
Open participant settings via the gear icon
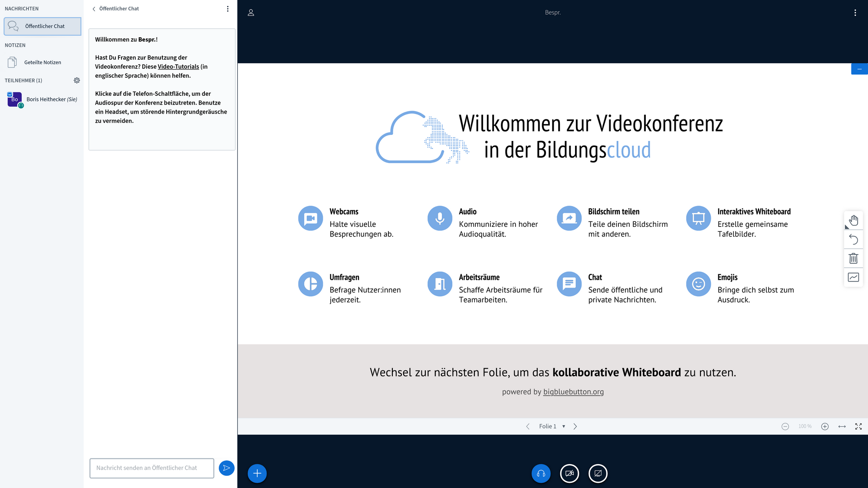[77, 80]
